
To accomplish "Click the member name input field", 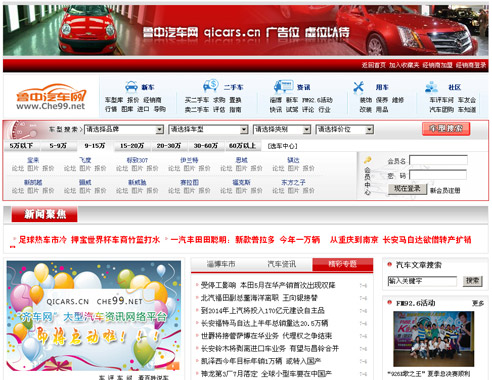I will click(x=438, y=160).
